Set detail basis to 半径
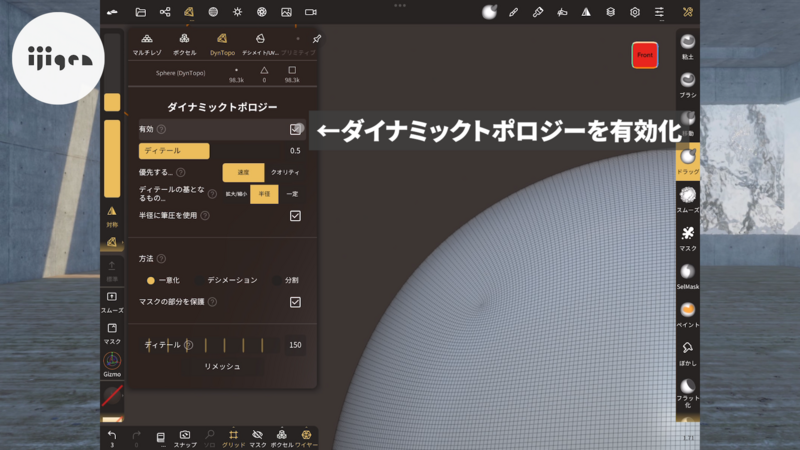Image resolution: width=800 pixels, height=450 pixels. 264,194
